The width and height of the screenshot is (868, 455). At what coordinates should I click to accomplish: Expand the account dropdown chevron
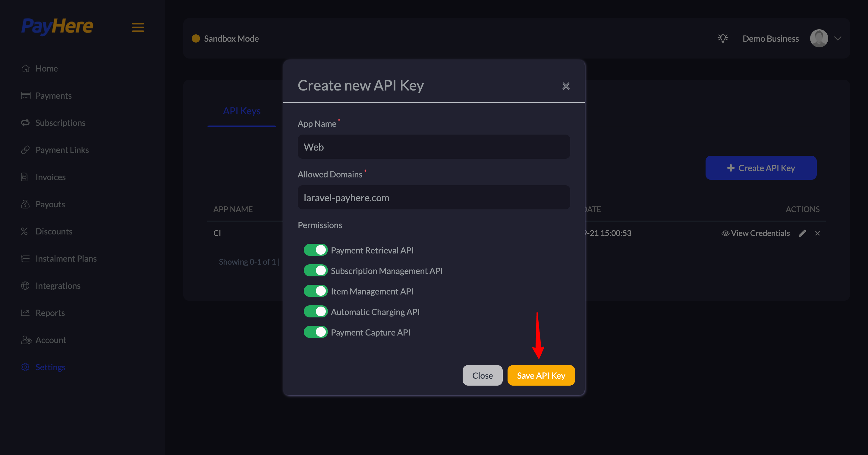coord(838,38)
